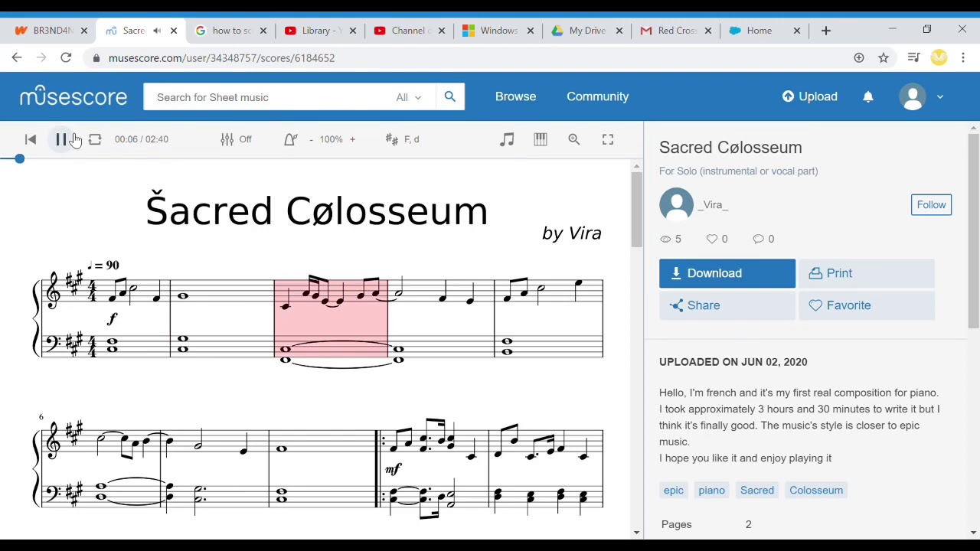This screenshot has width=980, height=551.
Task: Open the _Vira_ profile link
Action: click(x=713, y=205)
